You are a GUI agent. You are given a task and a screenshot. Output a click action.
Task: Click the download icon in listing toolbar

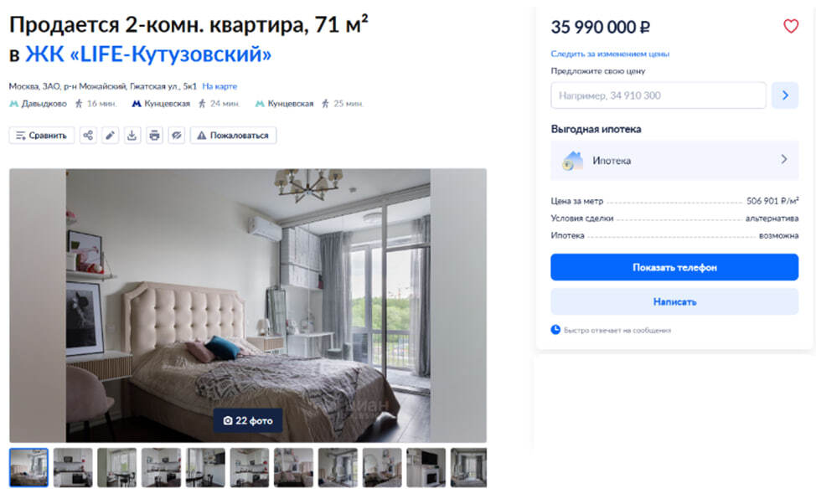pyautogui.click(x=132, y=136)
